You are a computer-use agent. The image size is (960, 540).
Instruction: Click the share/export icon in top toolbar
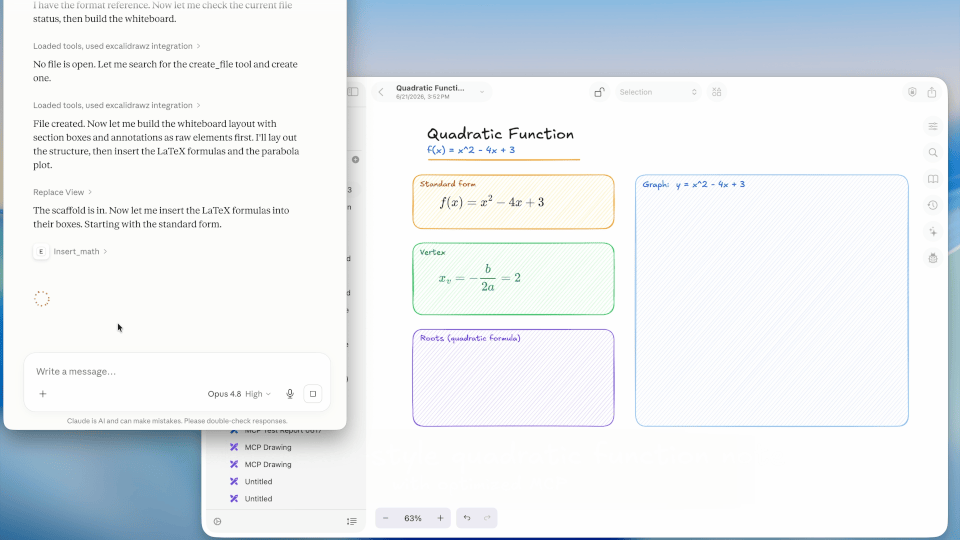[x=932, y=92]
